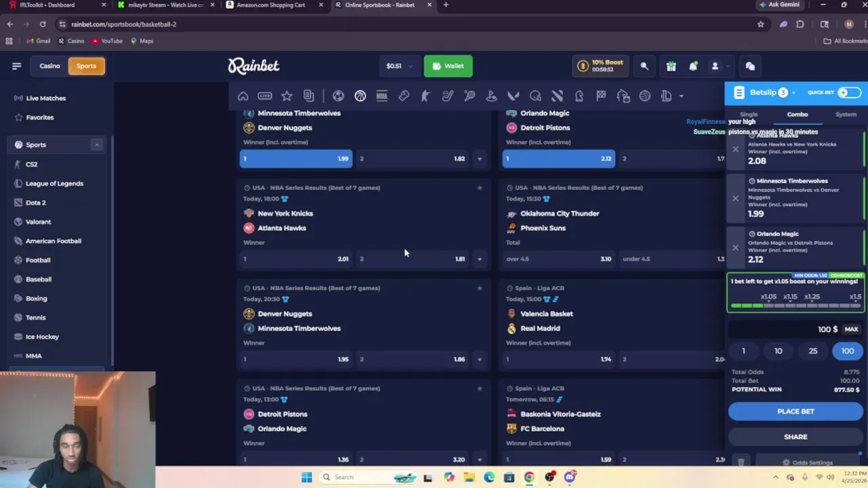Open the $0.51 balance dropdown
This screenshot has height=488, width=868.
[x=399, y=66]
